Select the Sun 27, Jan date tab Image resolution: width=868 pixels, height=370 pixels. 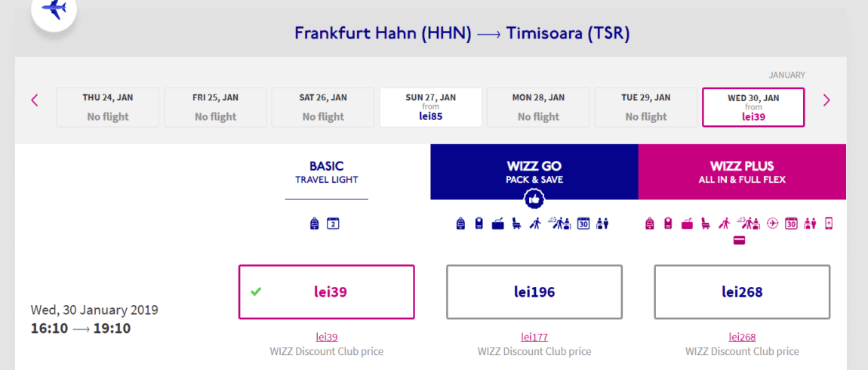(x=431, y=107)
